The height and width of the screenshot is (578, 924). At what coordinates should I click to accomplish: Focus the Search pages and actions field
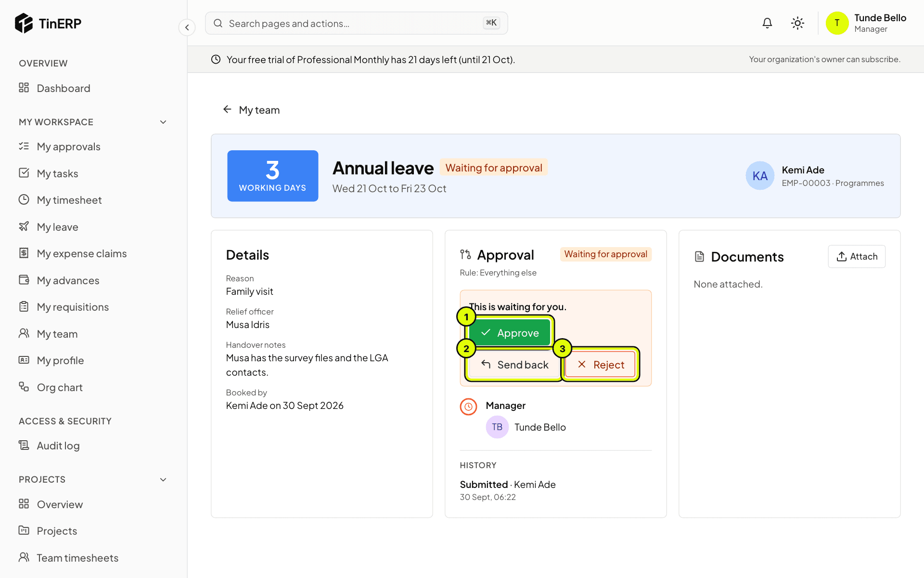(x=356, y=23)
